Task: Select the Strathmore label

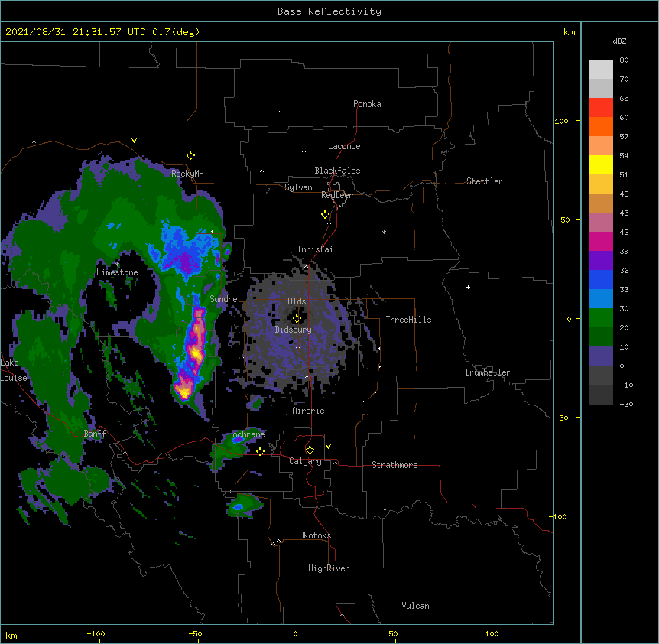Action: pyautogui.click(x=394, y=465)
